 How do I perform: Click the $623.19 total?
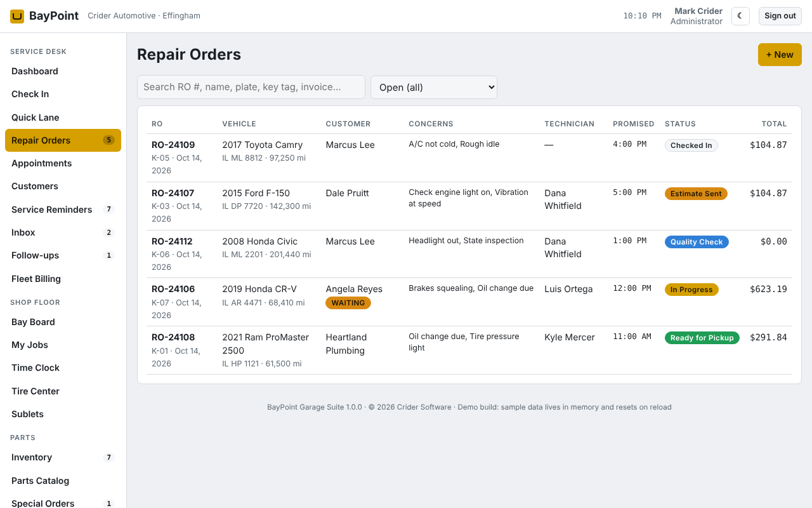coord(768,289)
